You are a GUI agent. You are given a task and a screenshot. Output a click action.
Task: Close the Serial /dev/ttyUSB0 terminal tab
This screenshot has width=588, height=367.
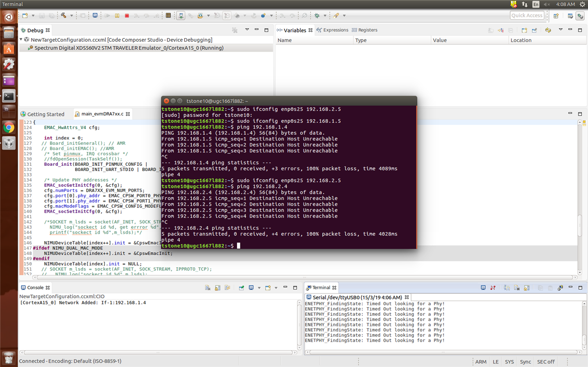click(x=407, y=297)
